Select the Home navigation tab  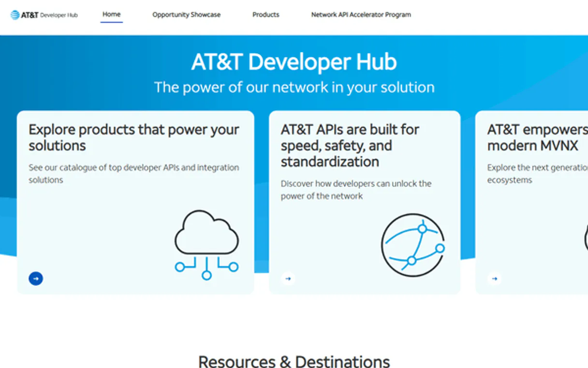[x=112, y=14]
